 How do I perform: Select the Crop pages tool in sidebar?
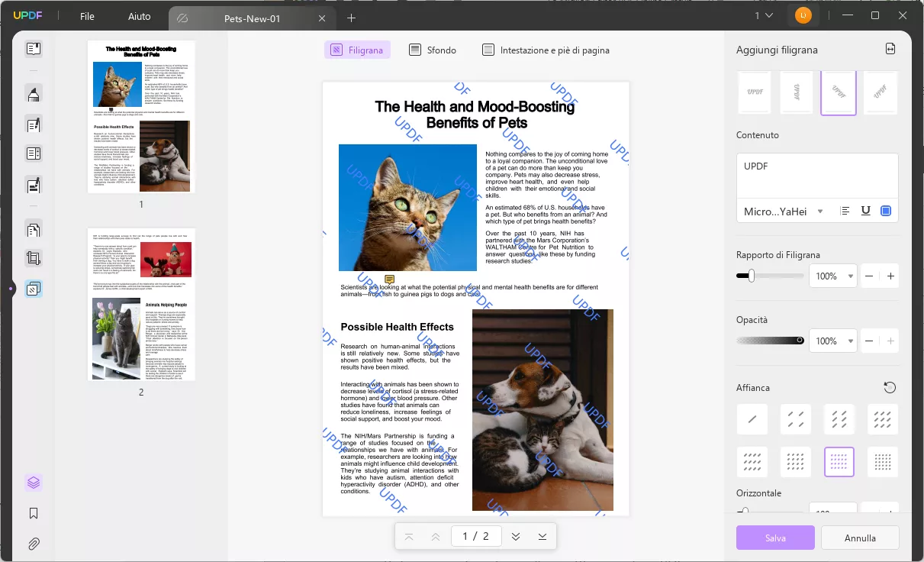click(34, 259)
